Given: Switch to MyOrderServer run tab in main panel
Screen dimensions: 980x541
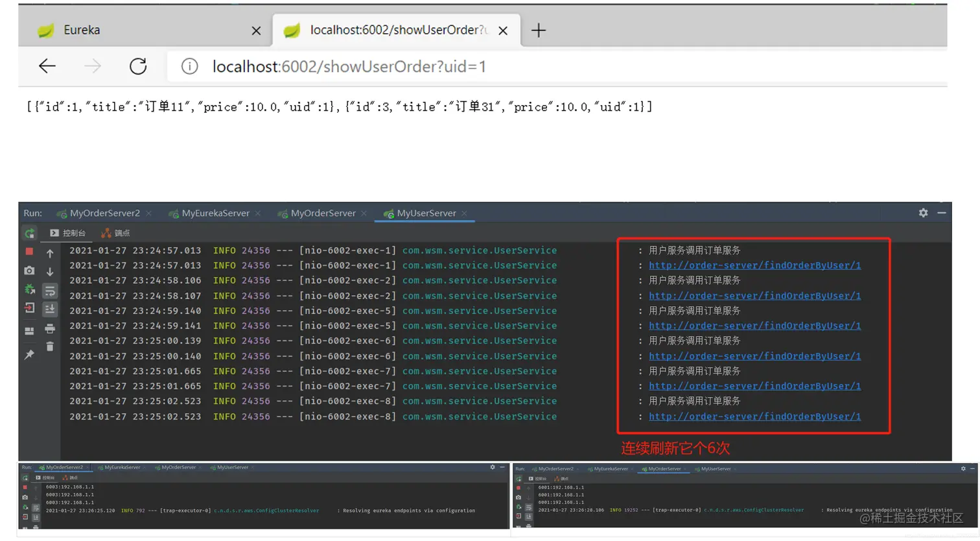Looking at the screenshot, I should tap(323, 213).
